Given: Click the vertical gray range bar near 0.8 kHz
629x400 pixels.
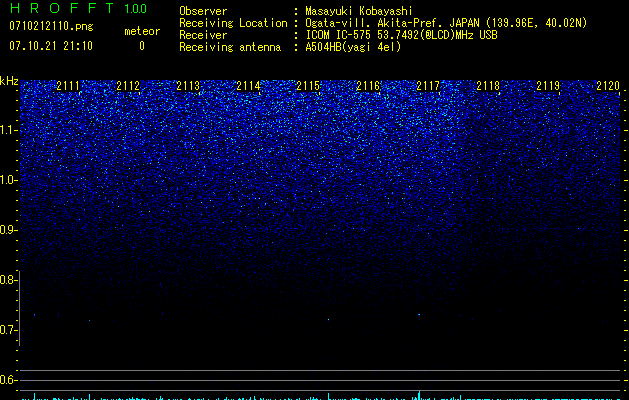Looking at the screenshot, I should point(20,308).
